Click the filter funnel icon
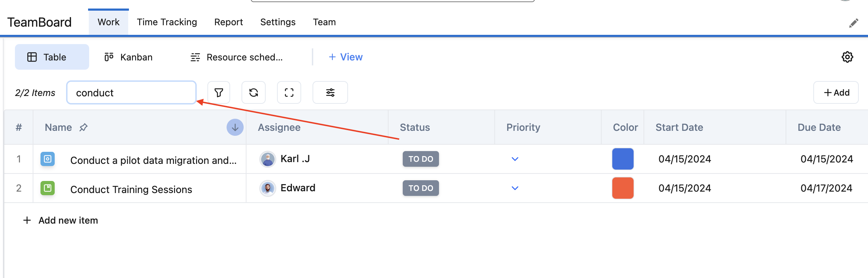The width and height of the screenshot is (868, 278). point(219,92)
